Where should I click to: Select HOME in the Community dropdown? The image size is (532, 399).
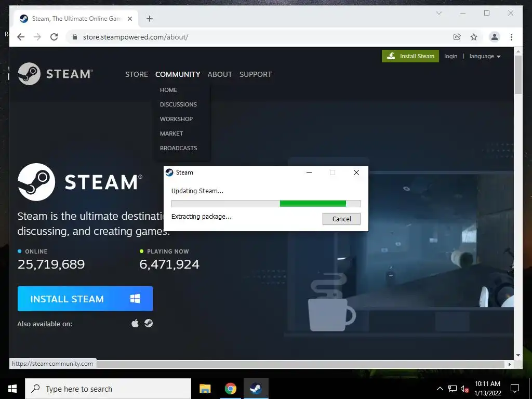169,90
